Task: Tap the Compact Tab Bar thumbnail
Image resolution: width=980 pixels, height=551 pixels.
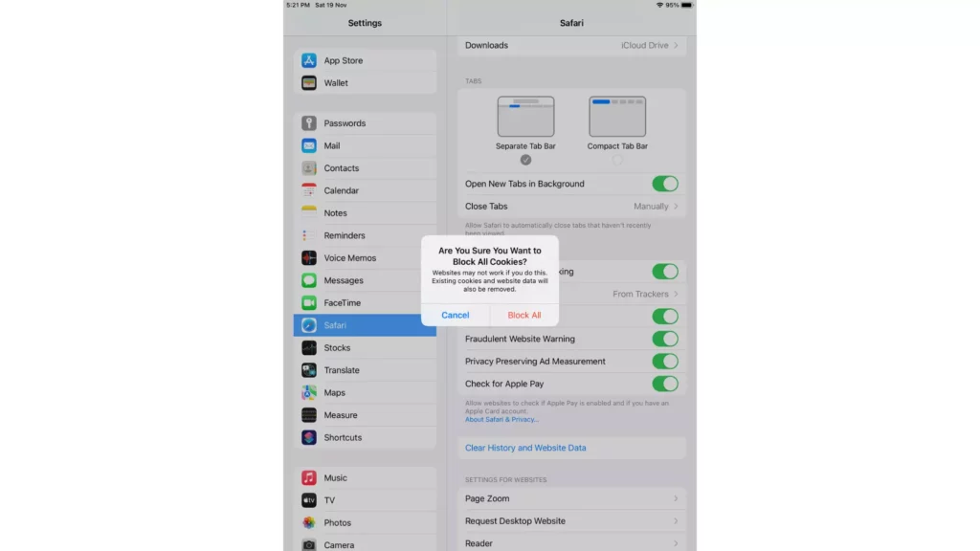Action: 617,117
